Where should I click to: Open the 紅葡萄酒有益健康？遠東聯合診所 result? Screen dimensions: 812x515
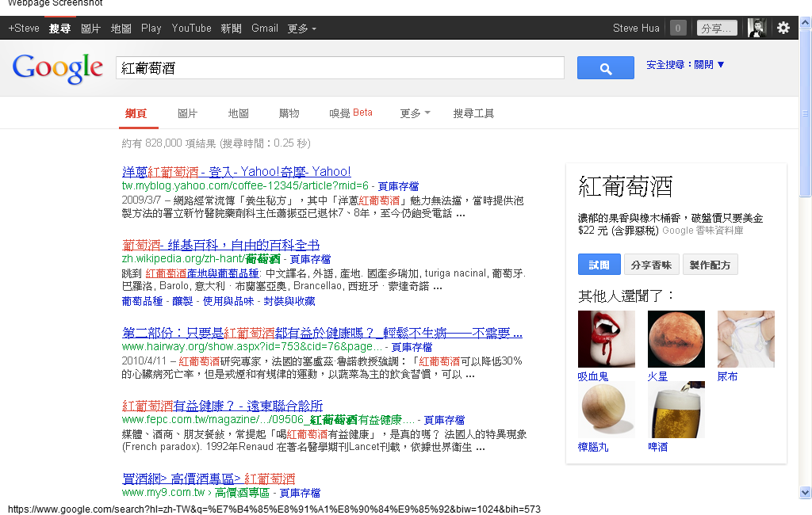pyautogui.click(x=222, y=406)
